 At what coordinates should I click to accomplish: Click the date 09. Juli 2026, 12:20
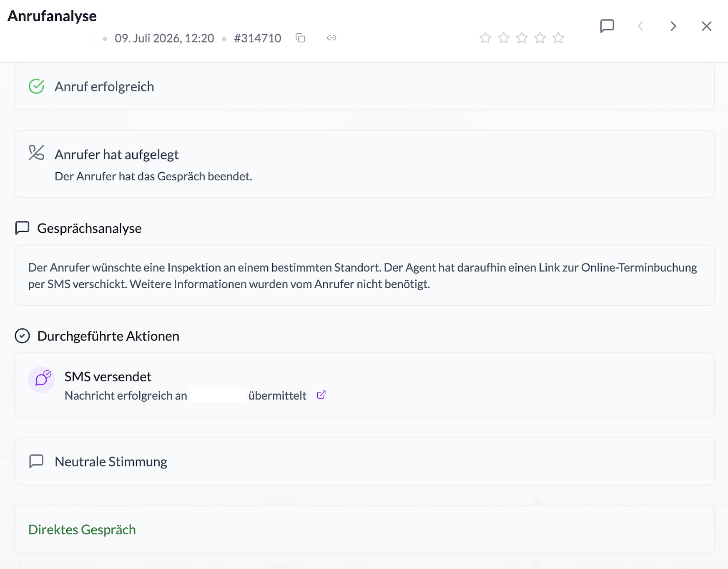click(x=164, y=38)
